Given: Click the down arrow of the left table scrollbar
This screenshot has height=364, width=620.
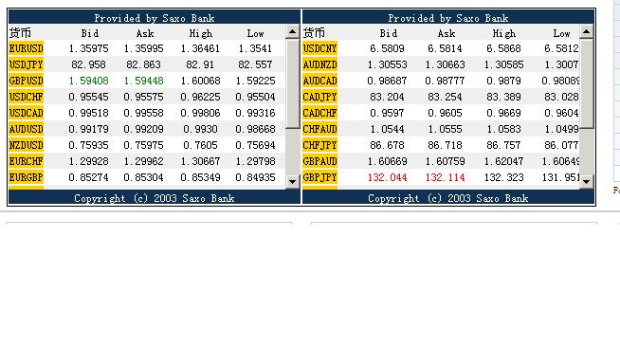Looking at the screenshot, I should tap(292, 182).
